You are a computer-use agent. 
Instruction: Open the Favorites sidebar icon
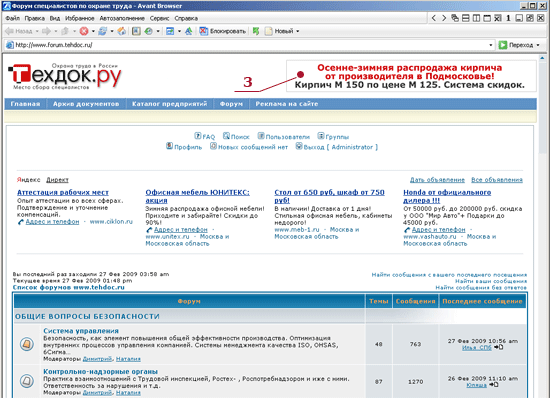pyautogui.click(x=136, y=31)
